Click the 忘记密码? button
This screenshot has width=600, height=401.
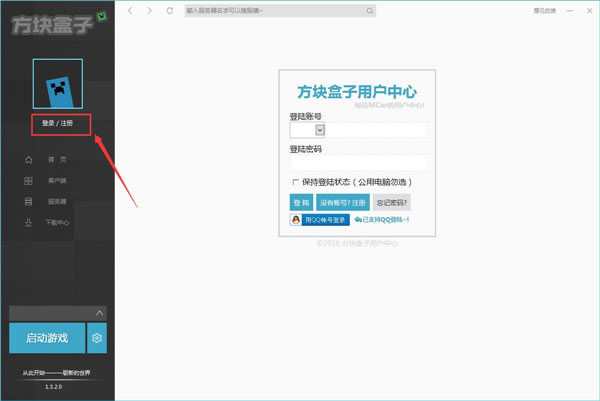point(391,202)
